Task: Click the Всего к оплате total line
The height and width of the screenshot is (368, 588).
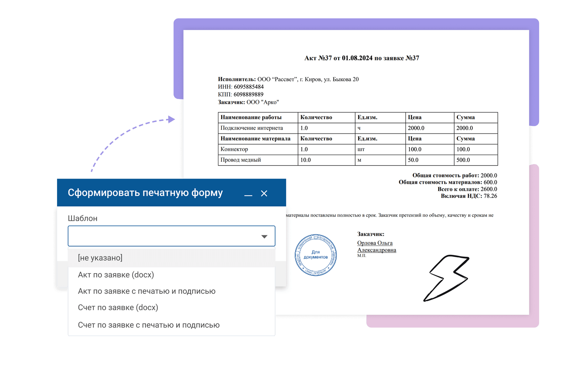Action: [x=467, y=189]
